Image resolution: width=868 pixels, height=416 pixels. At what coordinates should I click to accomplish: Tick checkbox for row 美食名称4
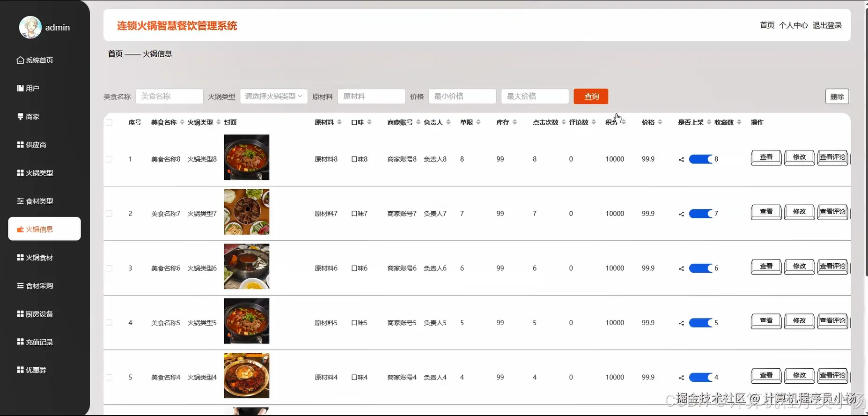pos(109,377)
